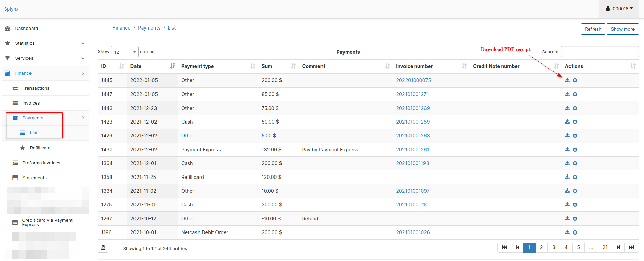The width and height of the screenshot is (644, 261).
Task: Click the Refresh button
Action: pyautogui.click(x=593, y=29)
